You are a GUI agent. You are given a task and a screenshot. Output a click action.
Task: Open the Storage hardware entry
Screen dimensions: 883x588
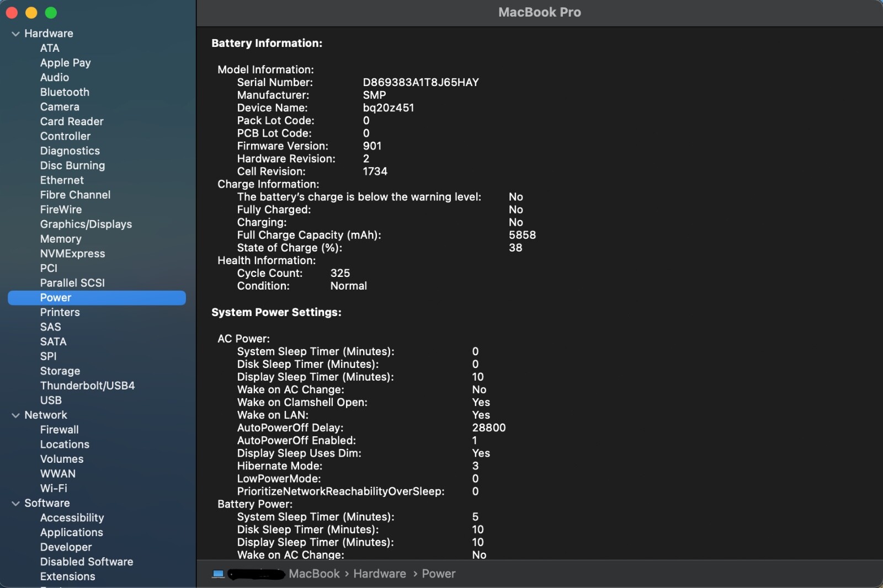tap(60, 371)
